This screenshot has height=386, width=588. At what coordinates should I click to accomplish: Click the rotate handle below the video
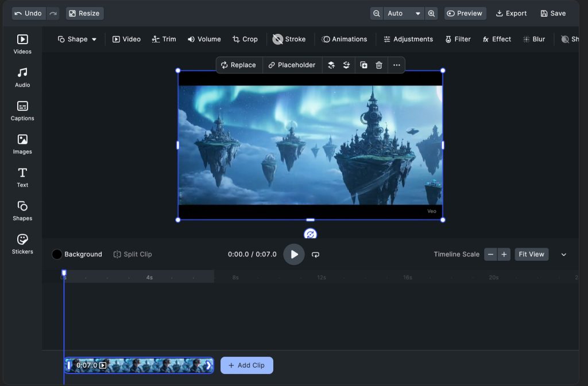310,234
